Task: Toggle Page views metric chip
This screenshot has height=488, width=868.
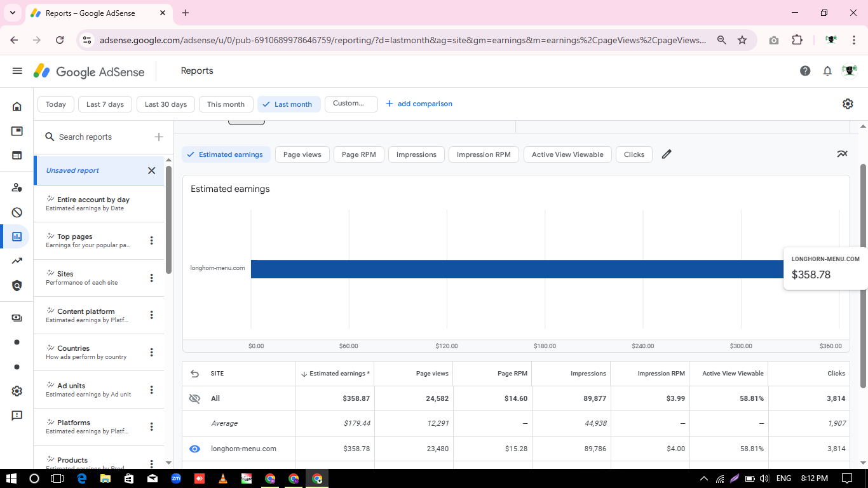Action: 302,154
